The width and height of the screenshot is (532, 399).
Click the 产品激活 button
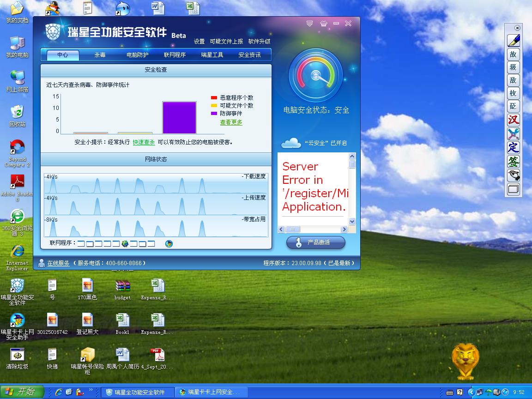click(315, 242)
